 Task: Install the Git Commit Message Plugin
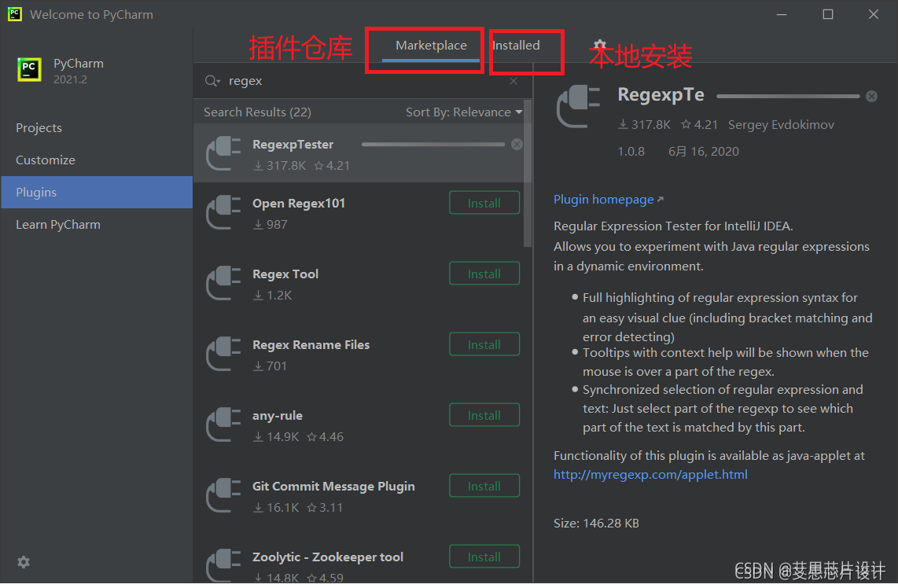coord(484,486)
